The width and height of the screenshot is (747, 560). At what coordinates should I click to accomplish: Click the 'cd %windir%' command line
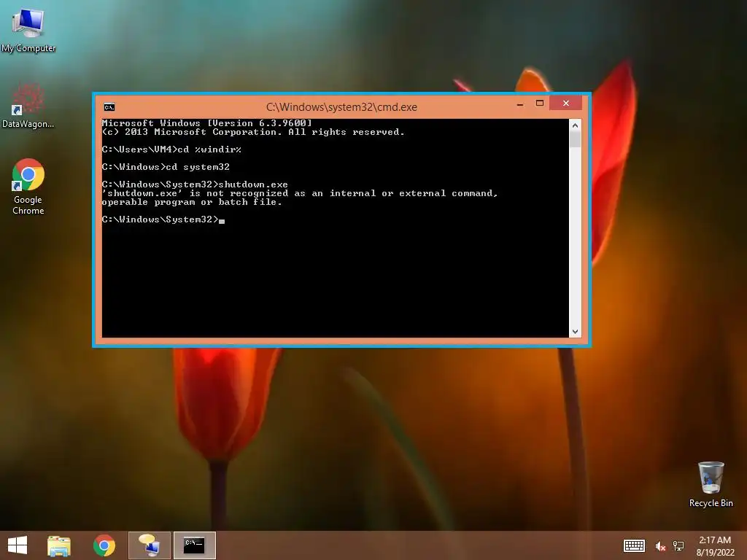point(171,149)
